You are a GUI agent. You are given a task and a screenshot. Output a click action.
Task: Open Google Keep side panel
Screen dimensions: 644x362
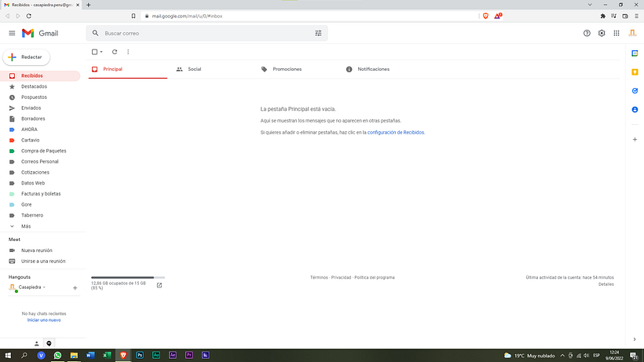[x=635, y=72]
